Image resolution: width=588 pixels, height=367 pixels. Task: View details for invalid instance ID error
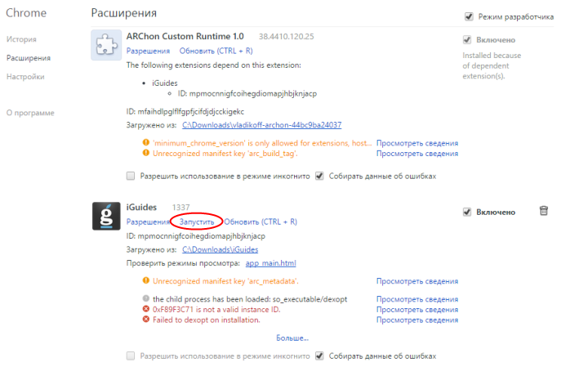(x=417, y=310)
